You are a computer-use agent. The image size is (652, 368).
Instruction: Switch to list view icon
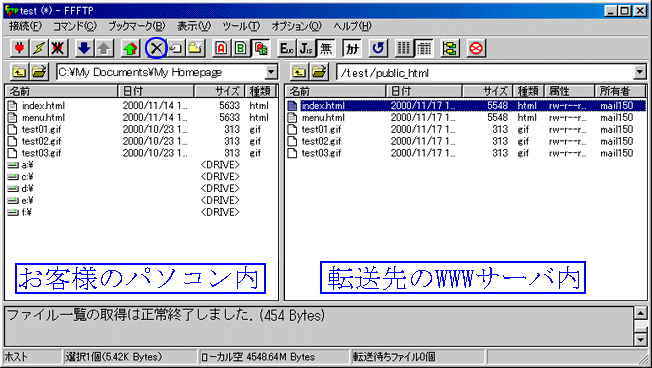click(x=404, y=48)
